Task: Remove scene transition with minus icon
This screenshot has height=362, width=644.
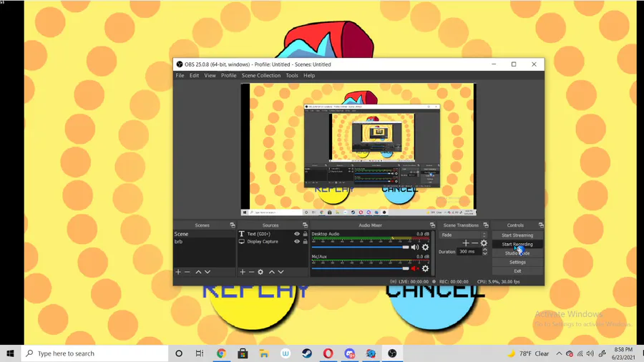Action: pyautogui.click(x=474, y=243)
